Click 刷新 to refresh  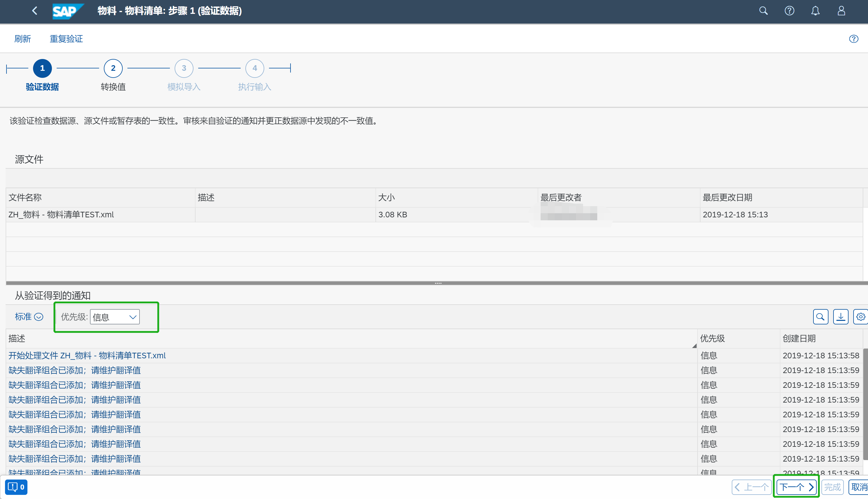click(23, 39)
